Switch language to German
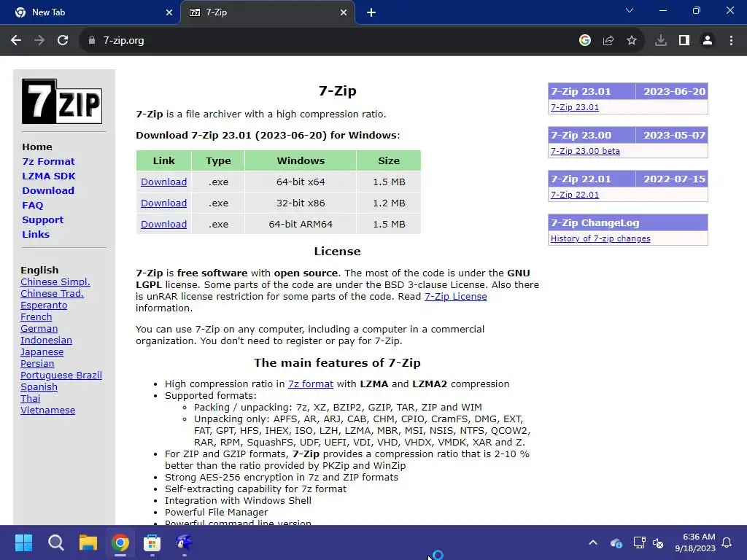747x560 pixels. point(39,329)
